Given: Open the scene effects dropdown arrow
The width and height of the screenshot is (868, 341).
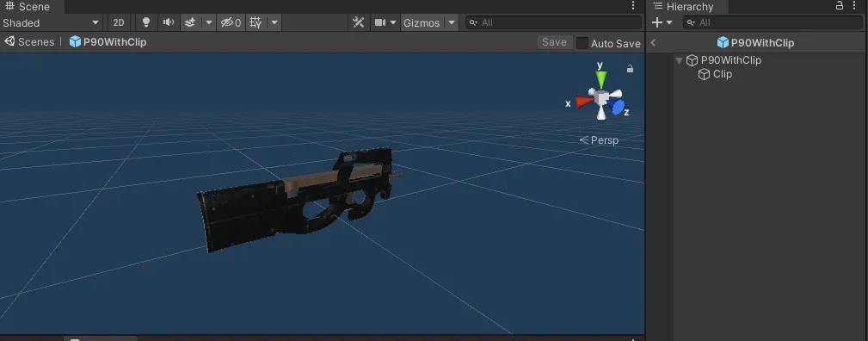Looking at the screenshot, I should [209, 22].
